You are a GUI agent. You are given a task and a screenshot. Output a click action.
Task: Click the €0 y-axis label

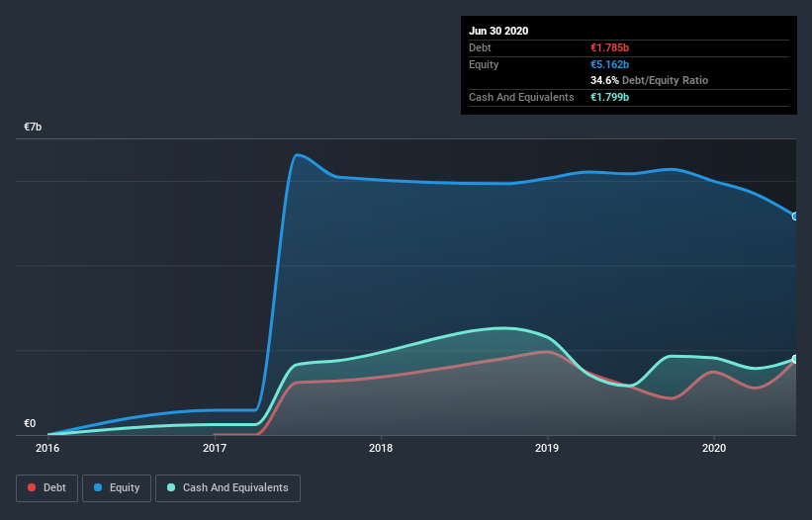point(30,424)
